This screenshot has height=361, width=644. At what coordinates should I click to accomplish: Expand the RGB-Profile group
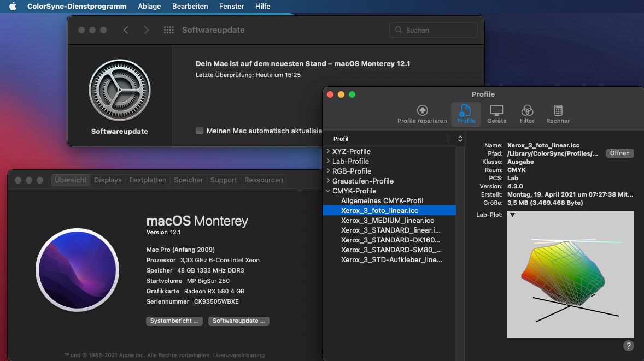(x=328, y=170)
